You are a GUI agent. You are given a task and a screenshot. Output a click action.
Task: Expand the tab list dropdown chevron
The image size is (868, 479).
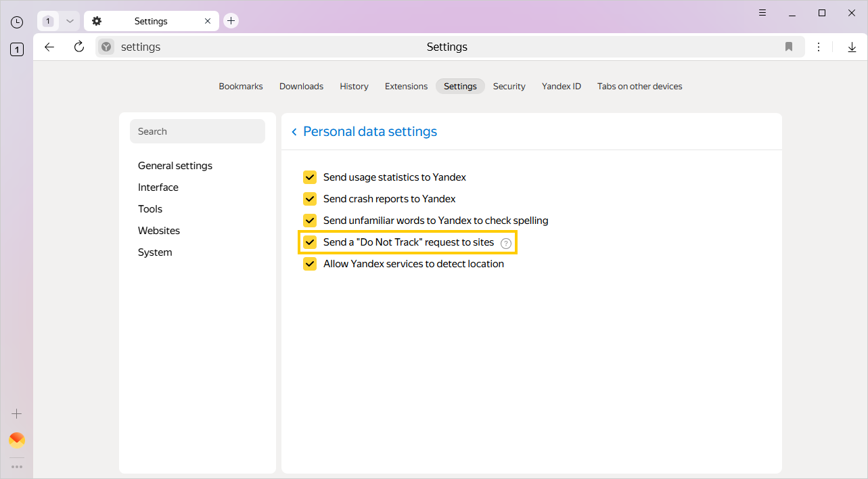70,21
